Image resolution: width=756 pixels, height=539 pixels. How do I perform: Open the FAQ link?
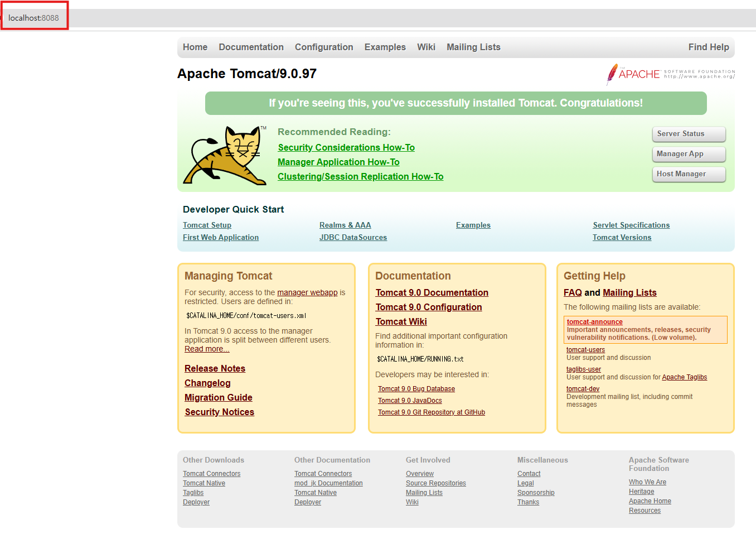573,292
